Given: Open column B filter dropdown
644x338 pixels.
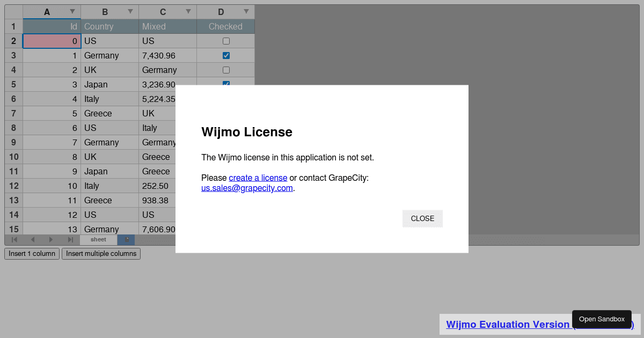Looking at the screenshot, I should coord(130,12).
